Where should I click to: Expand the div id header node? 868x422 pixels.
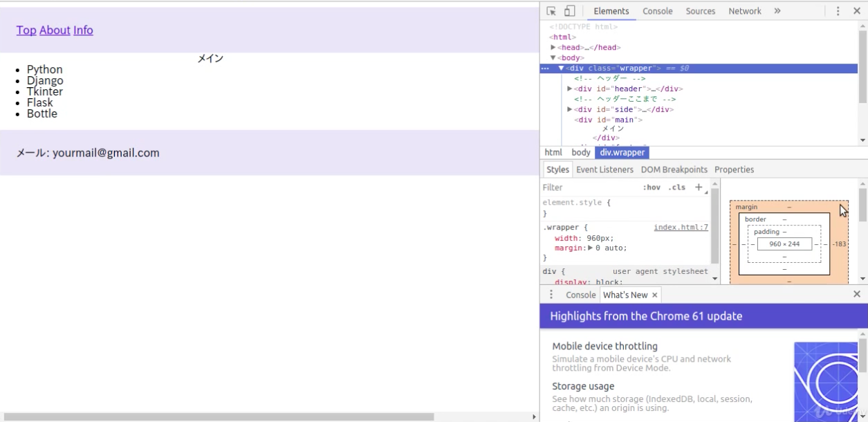point(570,89)
